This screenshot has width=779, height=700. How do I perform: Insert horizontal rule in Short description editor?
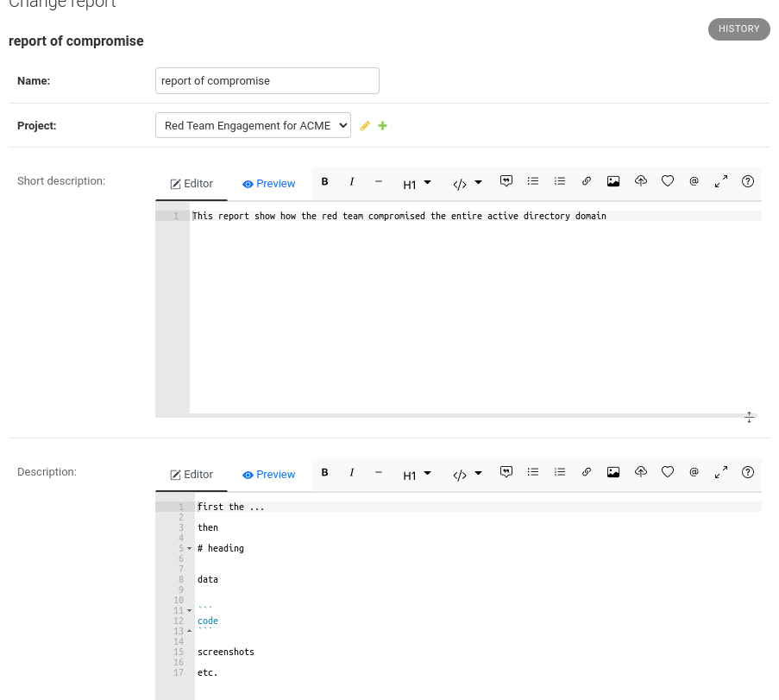tap(379, 182)
